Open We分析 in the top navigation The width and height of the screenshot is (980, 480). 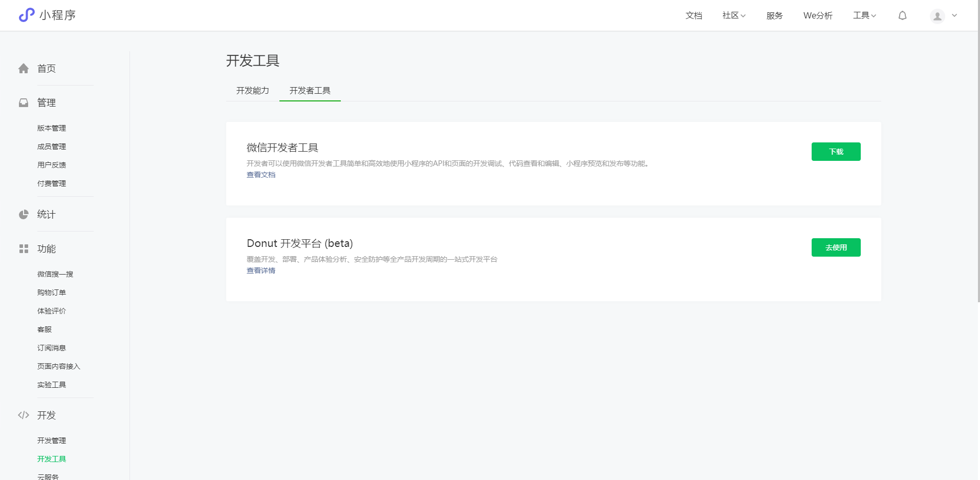(818, 15)
